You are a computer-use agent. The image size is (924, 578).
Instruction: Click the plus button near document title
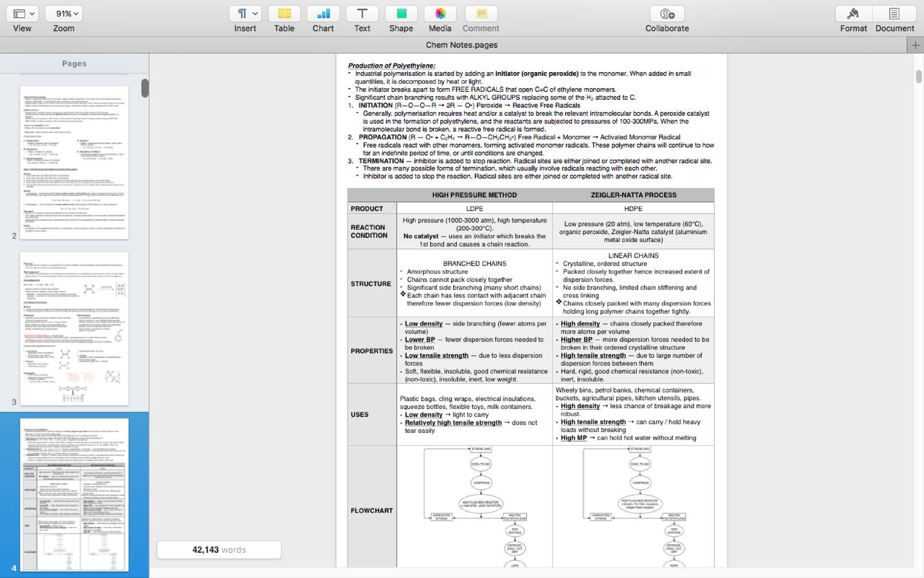coord(917,44)
